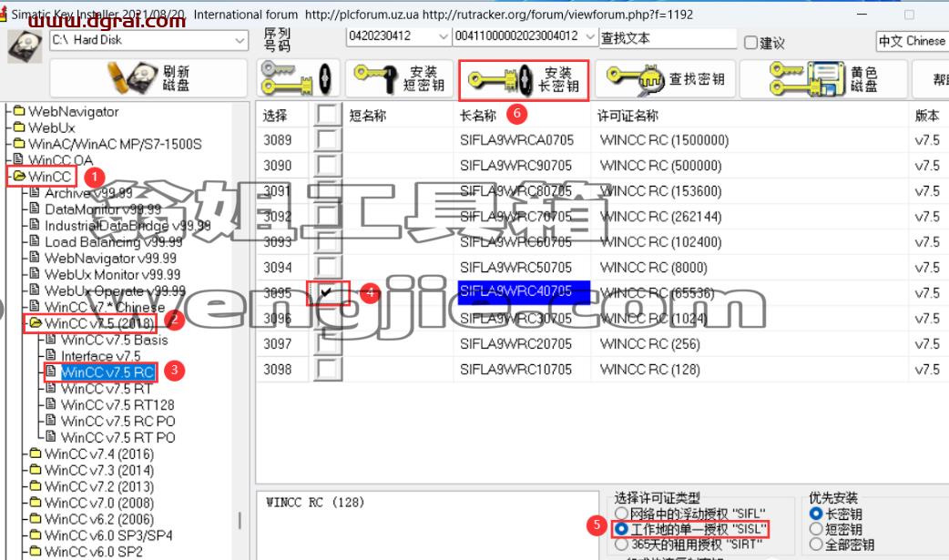
Task: Select 全部密钥 priority install option
Action: pos(816,545)
